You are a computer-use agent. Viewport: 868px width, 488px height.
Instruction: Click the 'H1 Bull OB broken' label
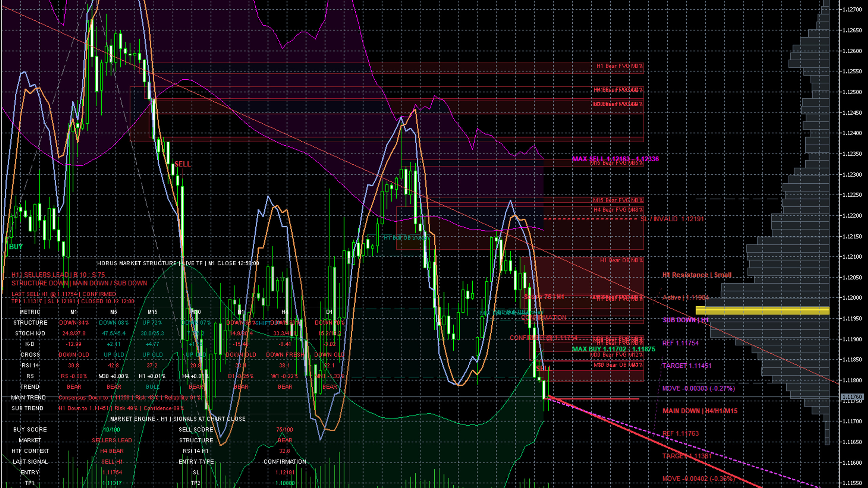pos(406,238)
